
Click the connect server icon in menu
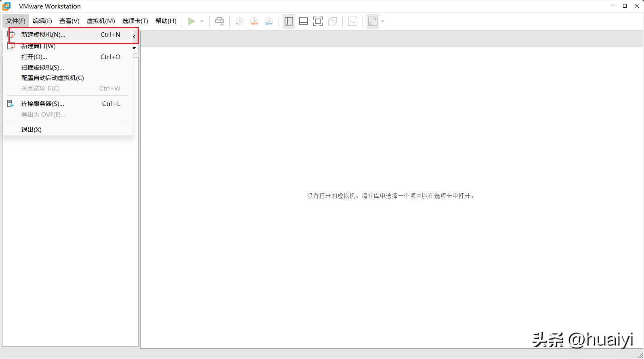point(11,104)
